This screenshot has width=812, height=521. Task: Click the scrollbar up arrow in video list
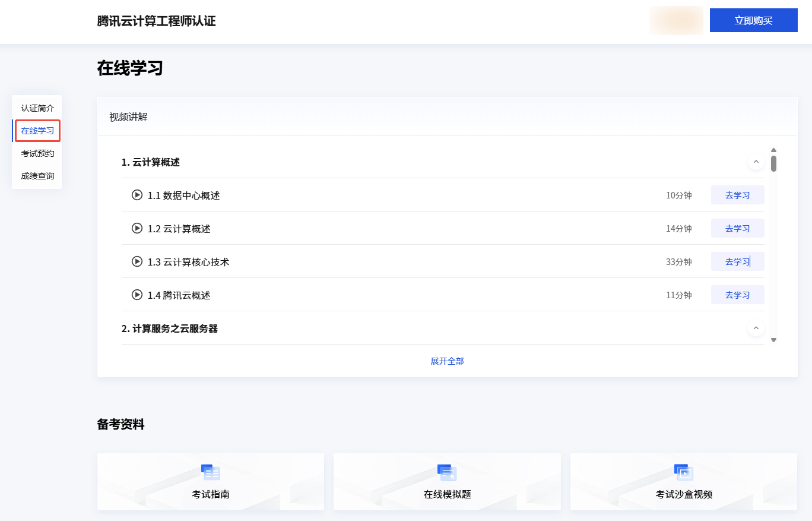click(773, 150)
